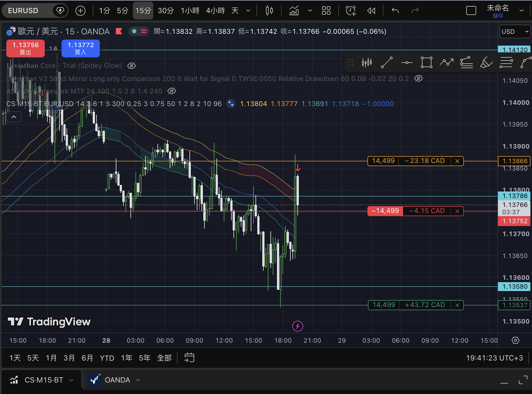Open the chart settings gear icon

515,340
